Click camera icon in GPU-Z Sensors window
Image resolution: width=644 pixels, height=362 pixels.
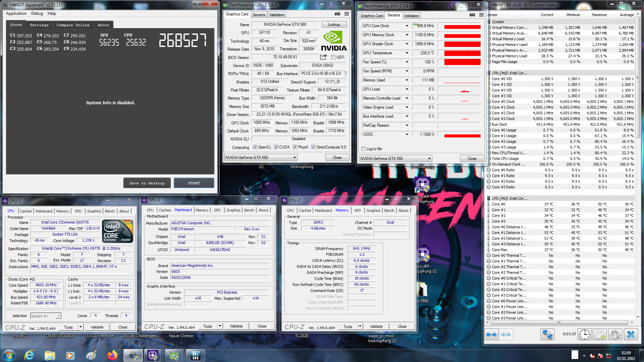tap(472, 15)
